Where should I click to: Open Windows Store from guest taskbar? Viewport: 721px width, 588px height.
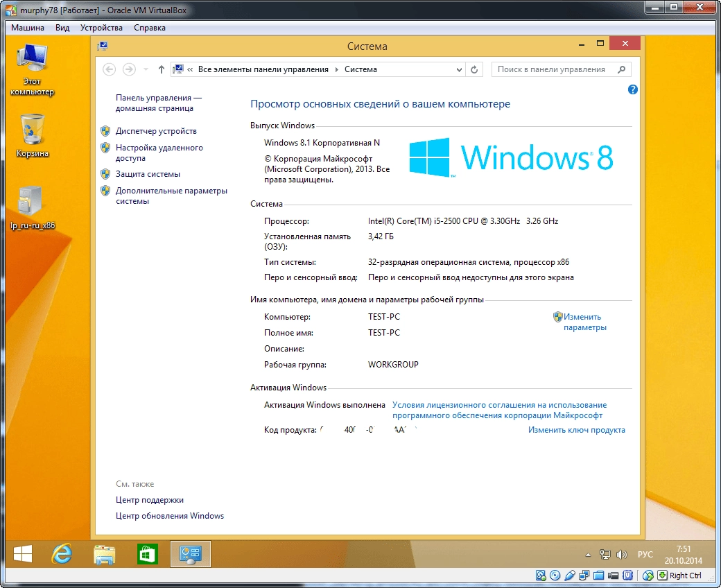147,554
